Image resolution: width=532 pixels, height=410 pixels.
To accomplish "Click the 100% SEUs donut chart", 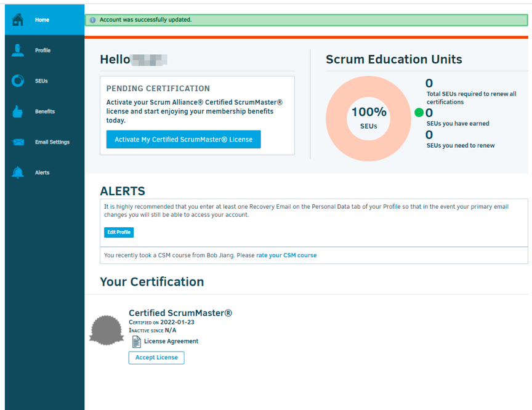I will point(368,118).
